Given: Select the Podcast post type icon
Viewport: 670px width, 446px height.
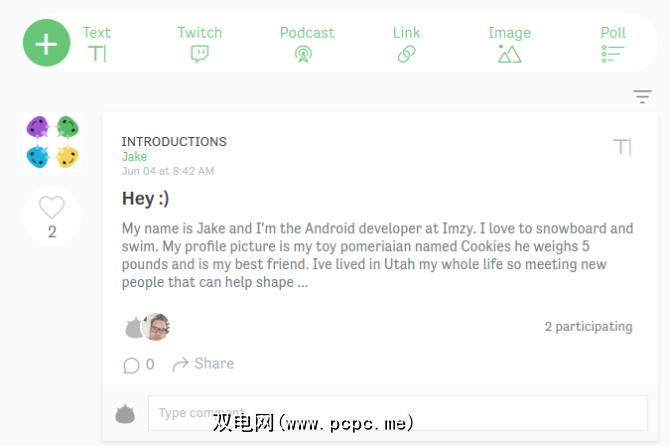Looking at the screenshot, I should tap(304, 53).
